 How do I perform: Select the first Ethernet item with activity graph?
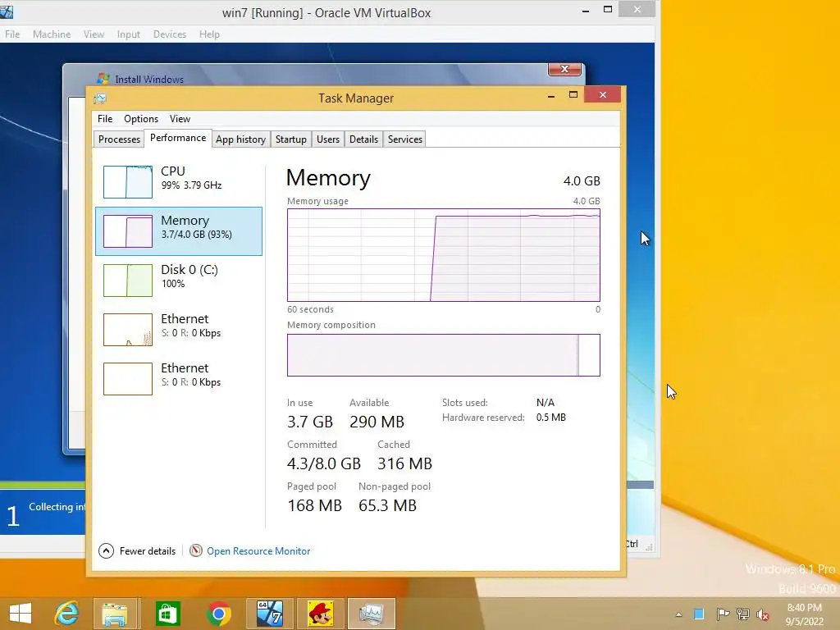click(x=179, y=330)
